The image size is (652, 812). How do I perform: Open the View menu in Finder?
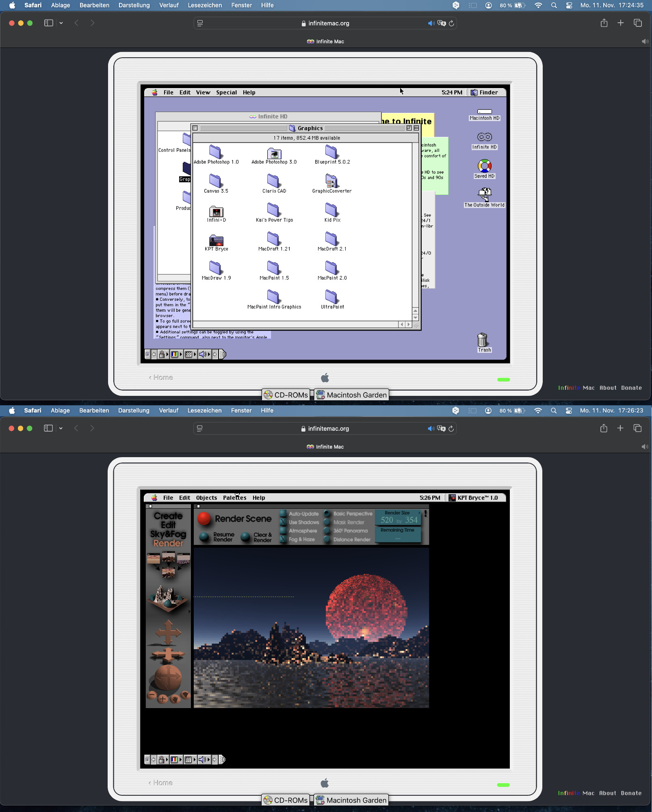[x=203, y=93]
